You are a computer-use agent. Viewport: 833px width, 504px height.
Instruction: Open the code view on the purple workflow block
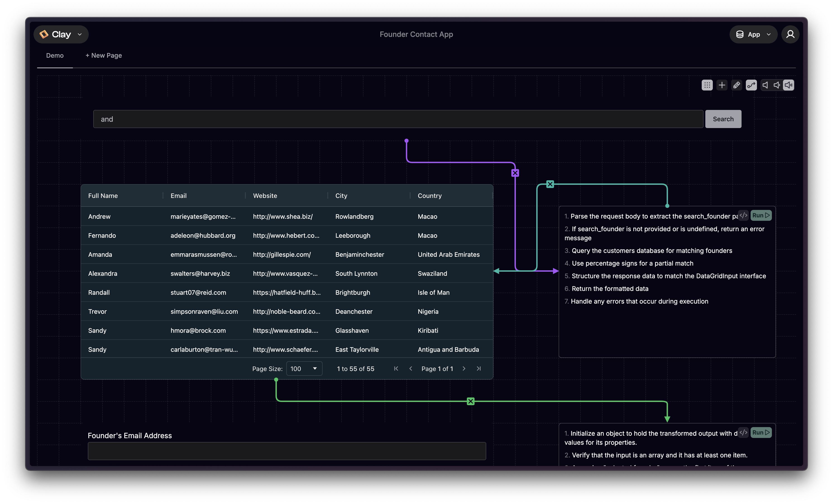point(743,215)
